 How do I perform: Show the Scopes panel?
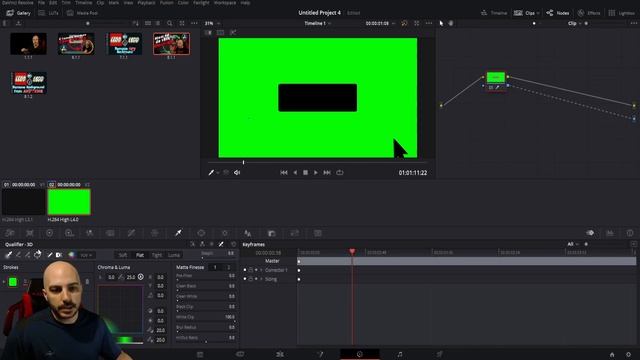click(x=610, y=233)
